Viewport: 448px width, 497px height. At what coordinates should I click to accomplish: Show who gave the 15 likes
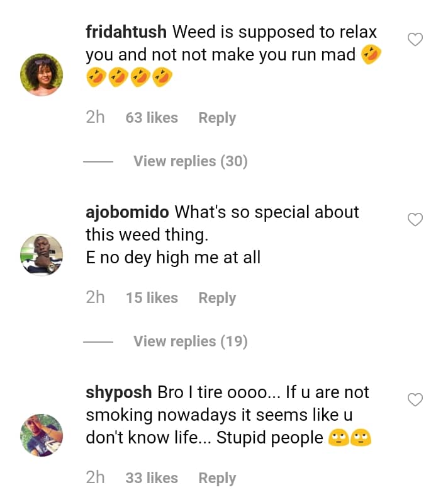point(152,298)
